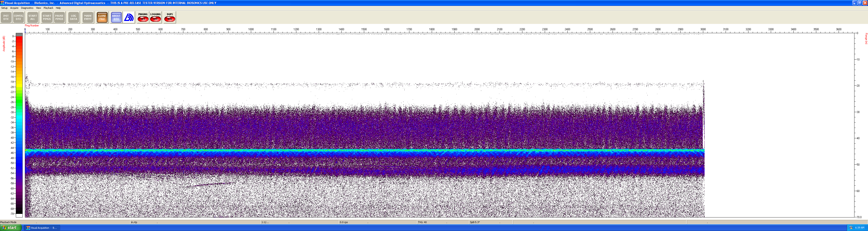Screen dimensions: 868x231
Task: Toggle the PINGING OFF indicator
Action: point(143,18)
